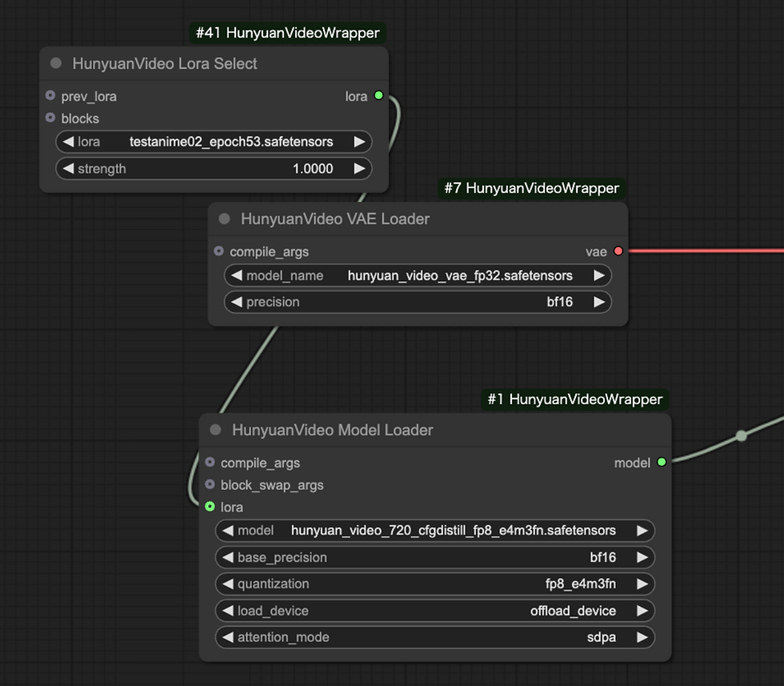Select previous base_precision with left arrow

coord(228,557)
